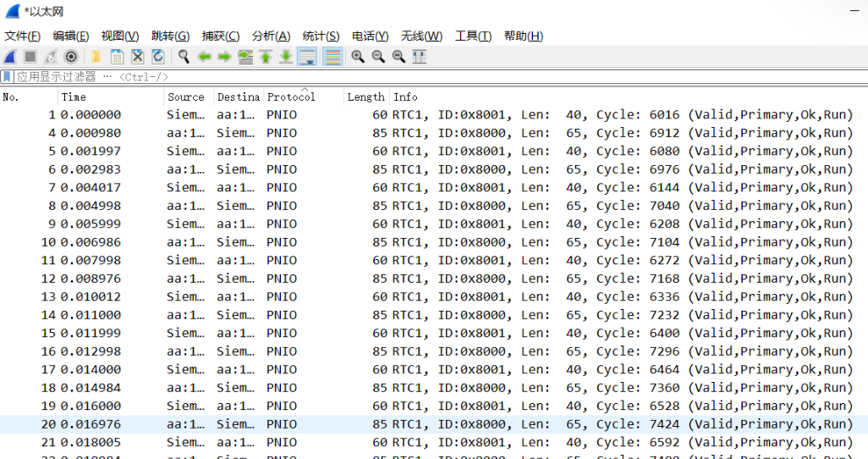The width and height of the screenshot is (868, 459).
Task: Open a capture file with folder icon
Action: [x=96, y=57]
